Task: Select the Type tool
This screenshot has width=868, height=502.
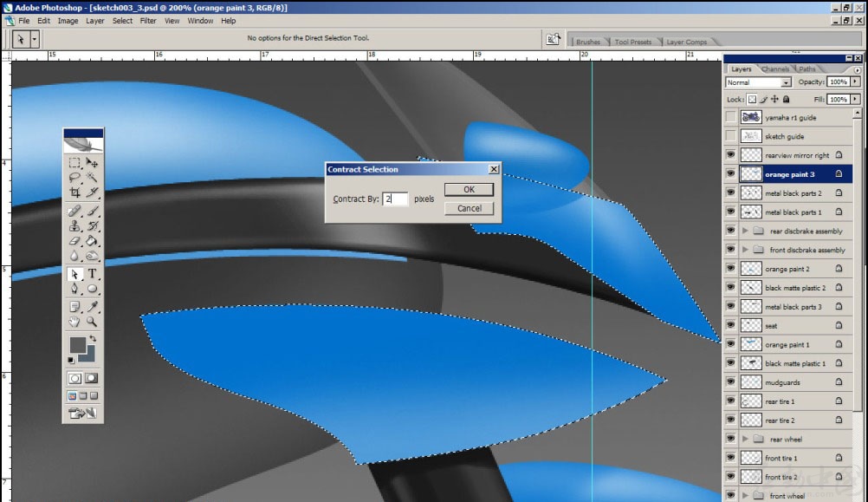Action: click(x=92, y=274)
